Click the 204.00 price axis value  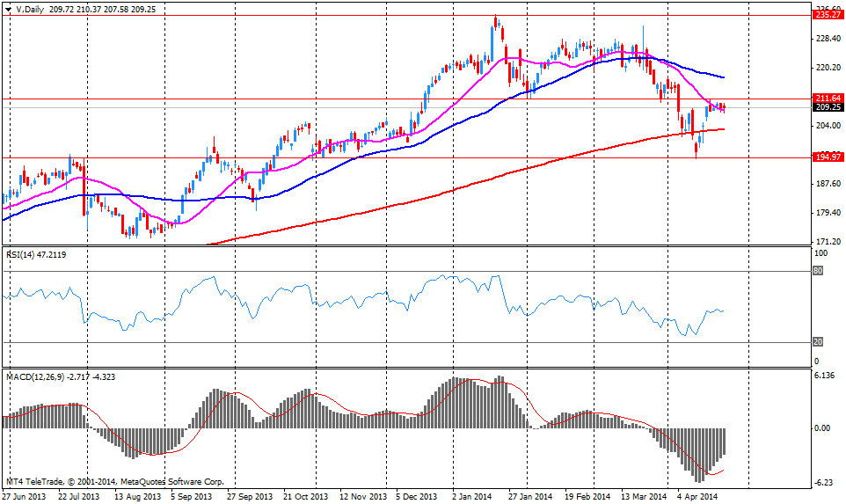[x=829, y=126]
